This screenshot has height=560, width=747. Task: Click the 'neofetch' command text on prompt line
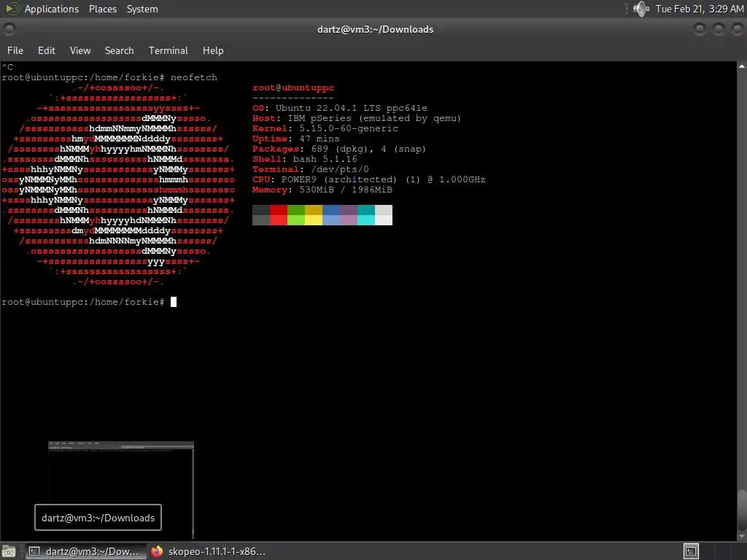click(x=194, y=77)
